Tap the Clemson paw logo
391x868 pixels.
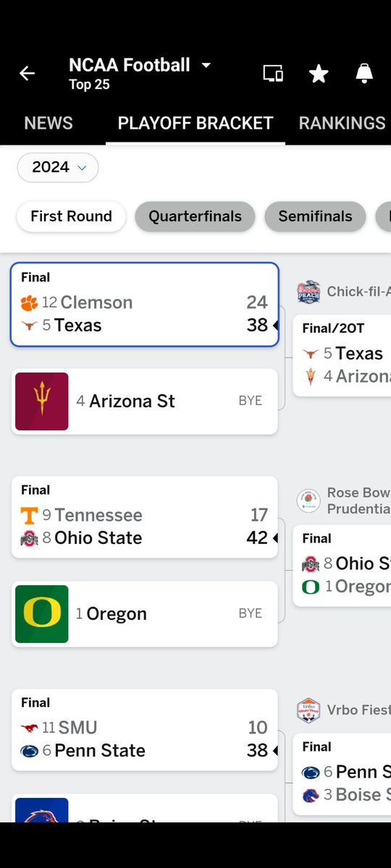point(29,302)
